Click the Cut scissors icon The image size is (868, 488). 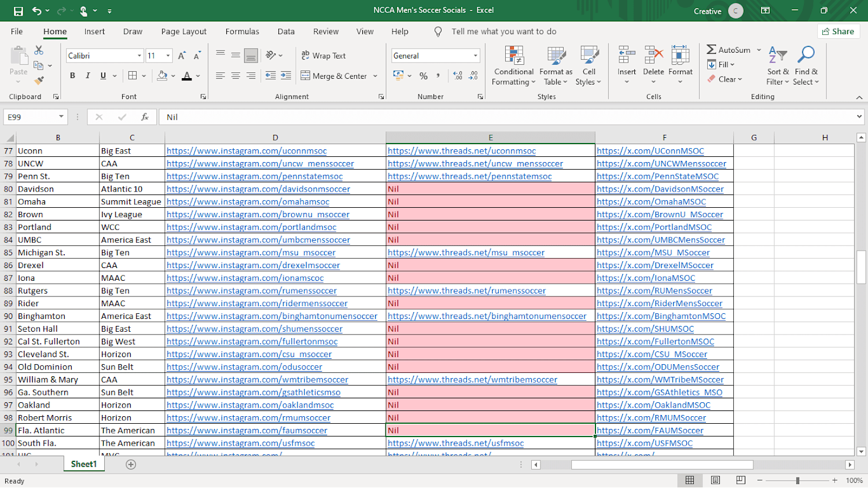click(39, 50)
